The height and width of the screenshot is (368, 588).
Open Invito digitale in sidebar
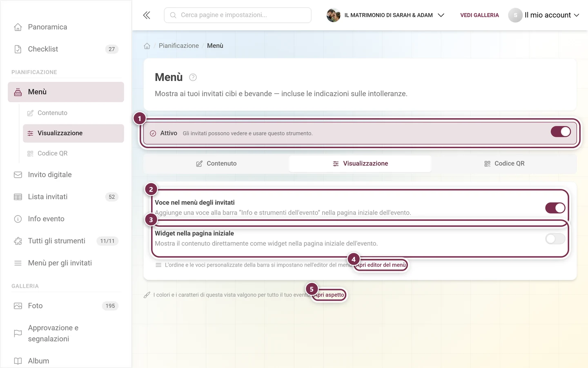66,175
